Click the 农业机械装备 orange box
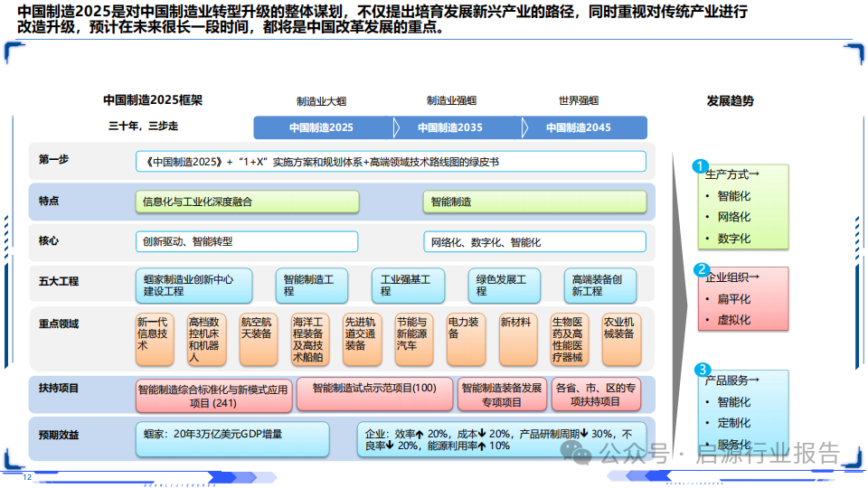 (622, 340)
